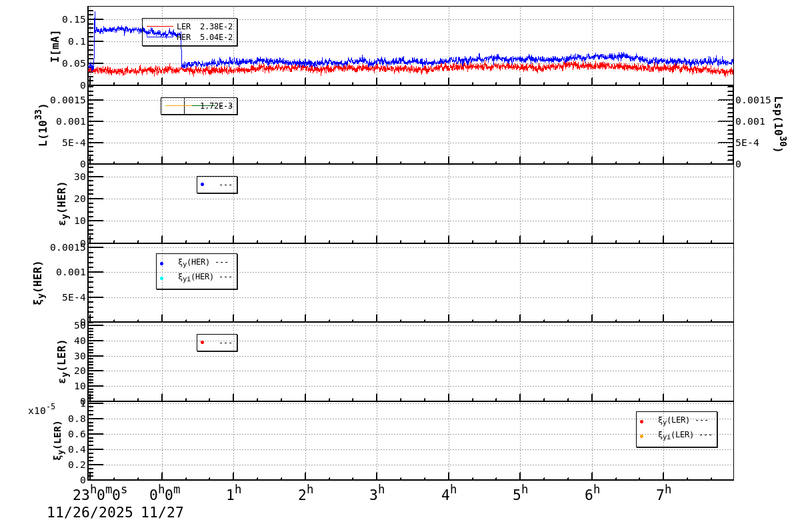The width and height of the screenshot is (800, 532).
Task: Click the x10^-5 scale factor label
Action: click(41, 409)
